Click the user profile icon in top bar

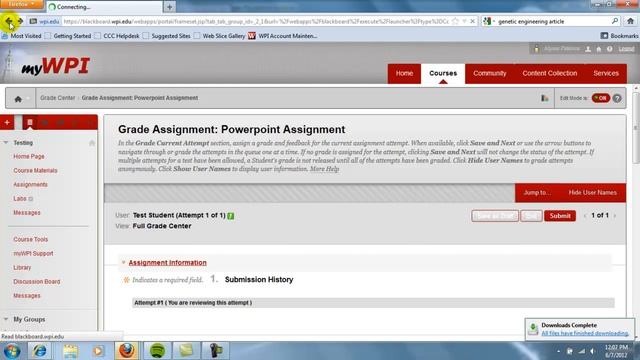588,49
